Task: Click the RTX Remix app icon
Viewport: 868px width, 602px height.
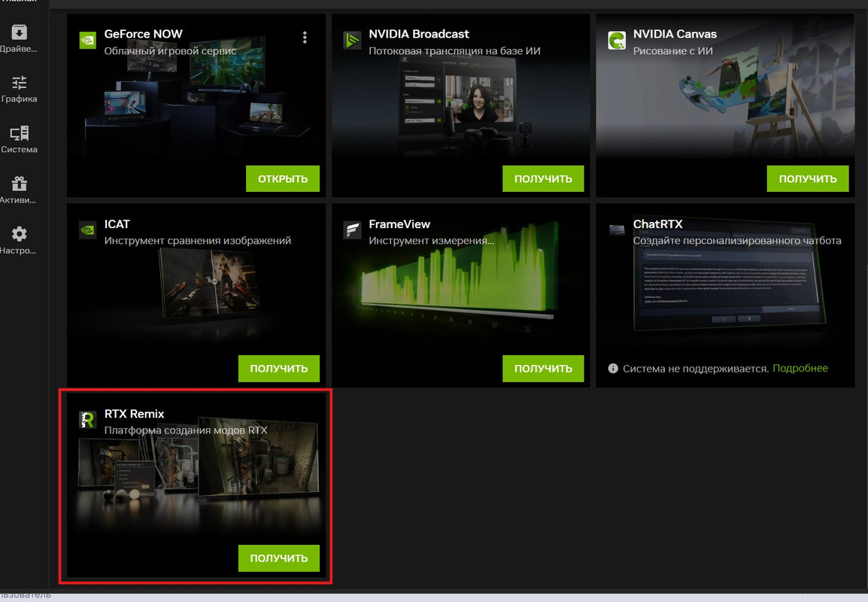Action: pyautogui.click(x=87, y=420)
